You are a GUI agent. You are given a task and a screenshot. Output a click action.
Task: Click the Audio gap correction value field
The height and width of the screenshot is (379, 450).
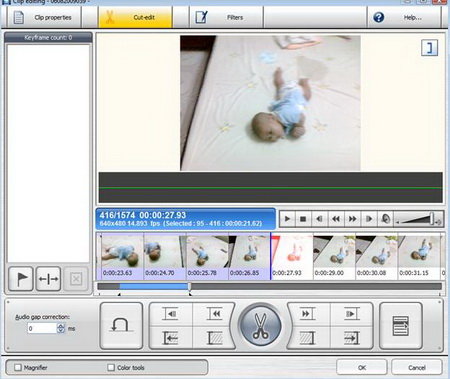pyautogui.click(x=42, y=328)
